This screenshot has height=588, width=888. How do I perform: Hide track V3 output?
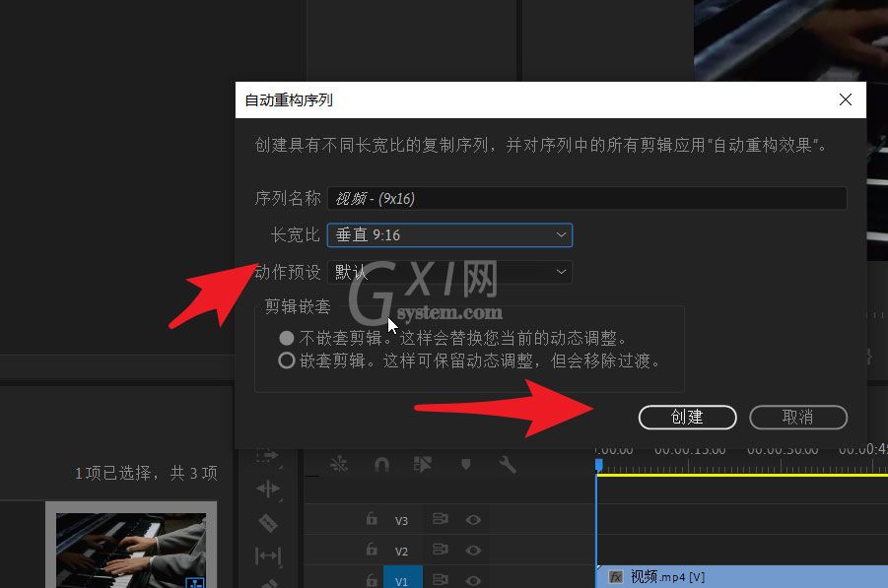(473, 519)
